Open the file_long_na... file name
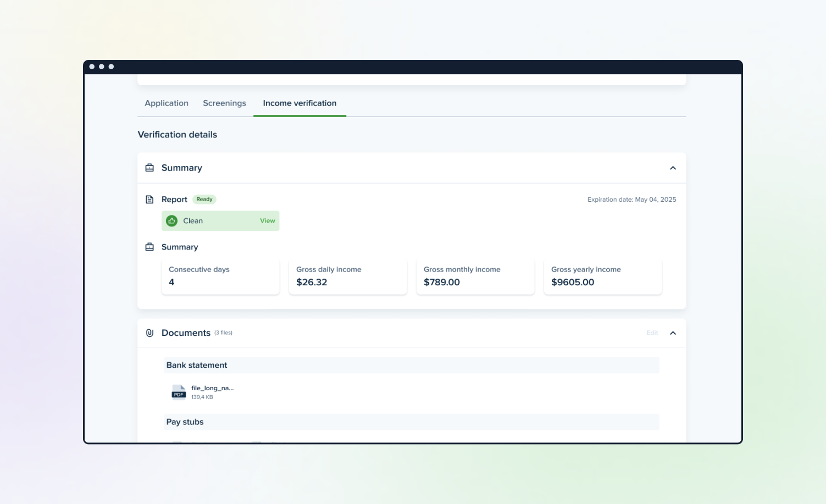826x504 pixels. point(212,388)
